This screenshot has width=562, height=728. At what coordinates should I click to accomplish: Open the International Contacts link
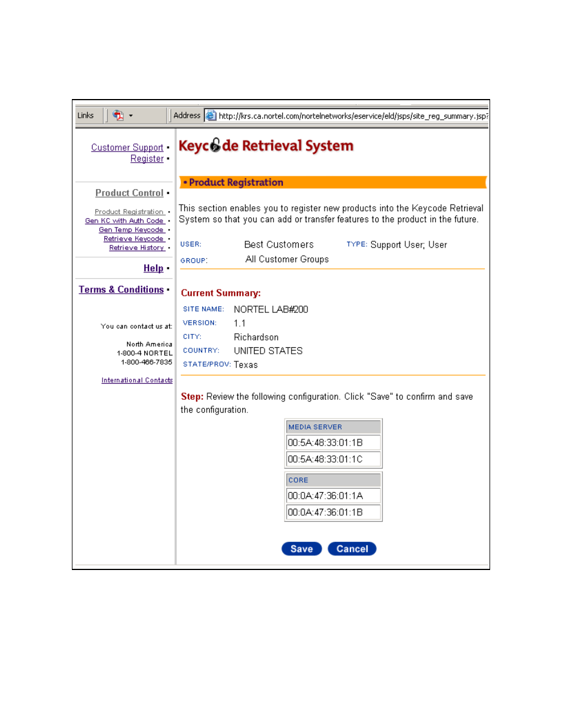point(137,380)
